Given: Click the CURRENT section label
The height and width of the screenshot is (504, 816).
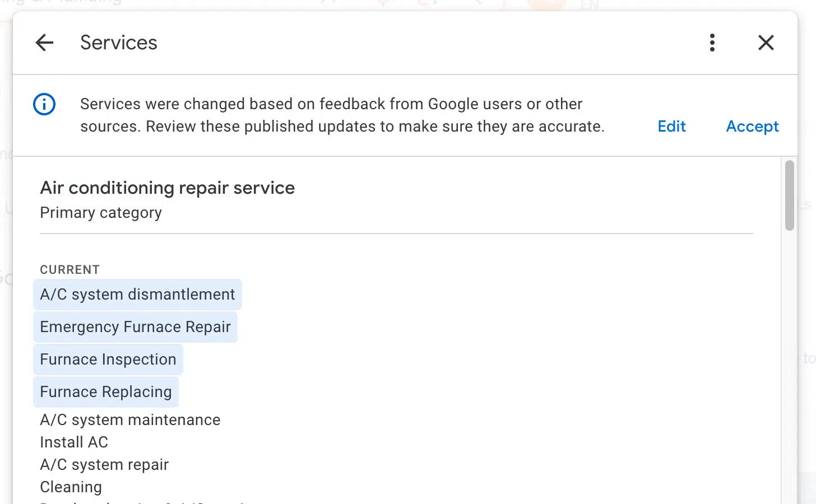Looking at the screenshot, I should point(70,270).
